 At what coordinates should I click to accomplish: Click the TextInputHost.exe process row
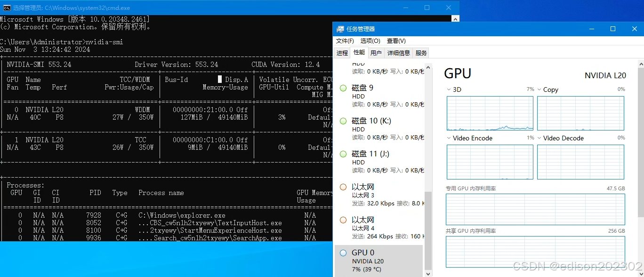pyautogui.click(x=167, y=223)
